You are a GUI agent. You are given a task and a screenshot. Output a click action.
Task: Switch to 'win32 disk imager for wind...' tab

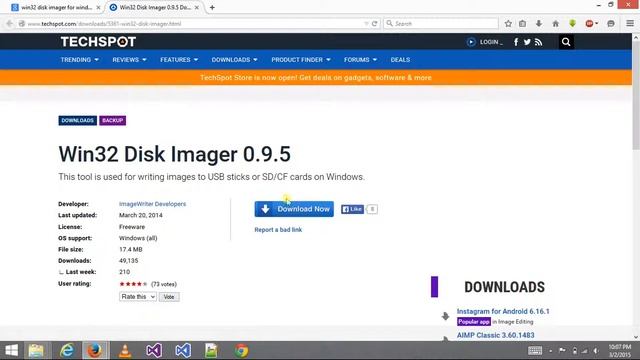pyautogui.click(x=55, y=7)
